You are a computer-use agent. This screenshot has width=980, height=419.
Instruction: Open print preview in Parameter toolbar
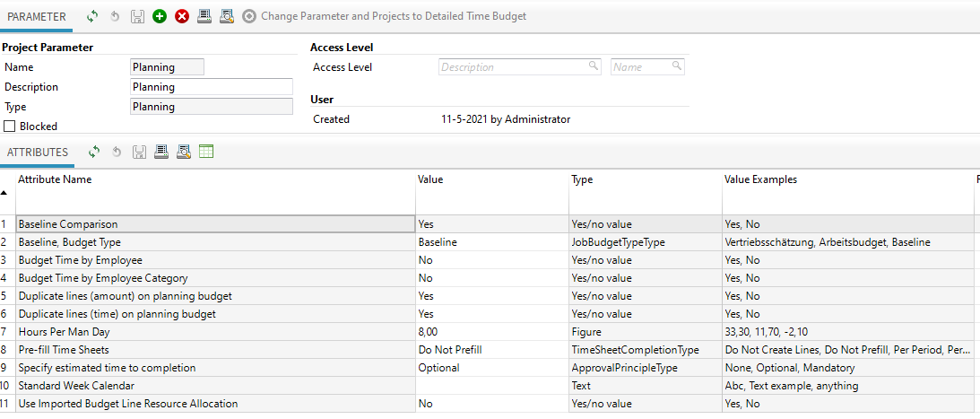click(x=227, y=16)
